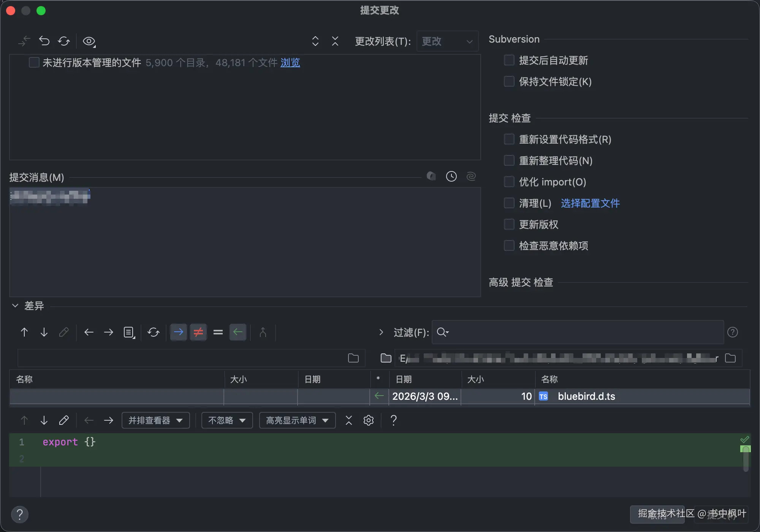Collapse the 差异 section
Image resolution: width=760 pixels, height=532 pixels.
tap(15, 306)
